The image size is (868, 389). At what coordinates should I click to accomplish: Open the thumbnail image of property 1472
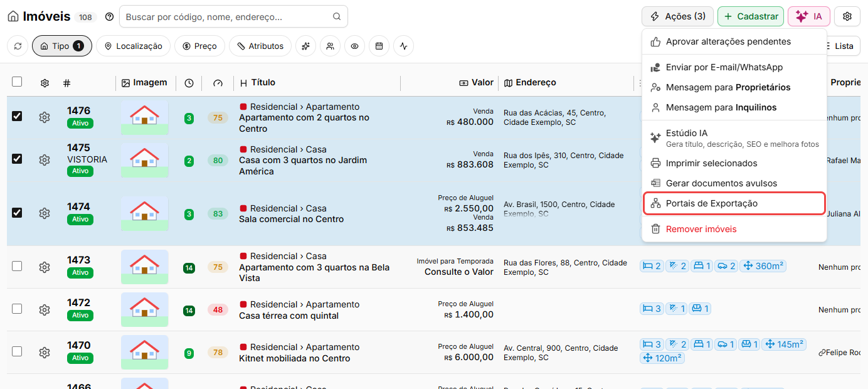(144, 309)
